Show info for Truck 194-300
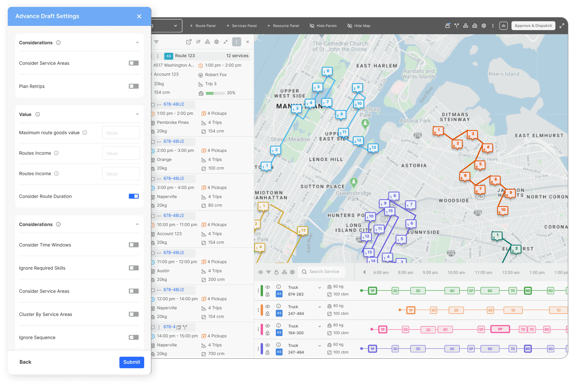This screenshot has width=588, height=386. click(x=278, y=325)
